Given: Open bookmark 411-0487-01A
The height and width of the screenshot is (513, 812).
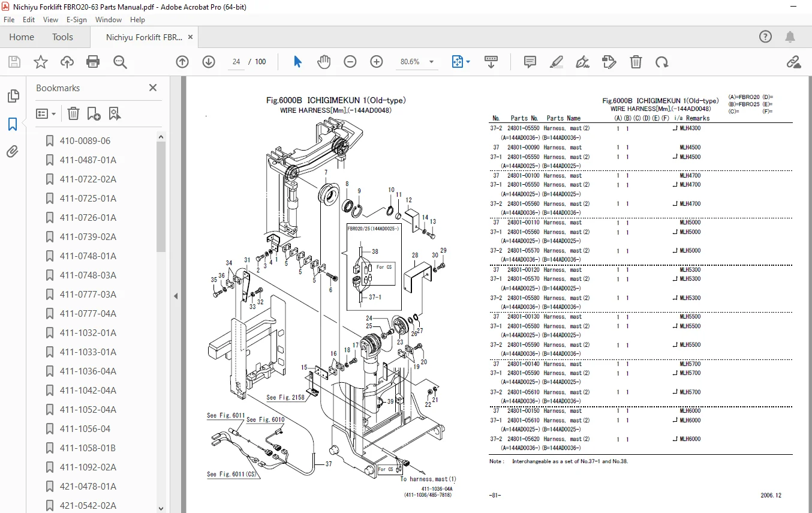Looking at the screenshot, I should [x=88, y=160].
